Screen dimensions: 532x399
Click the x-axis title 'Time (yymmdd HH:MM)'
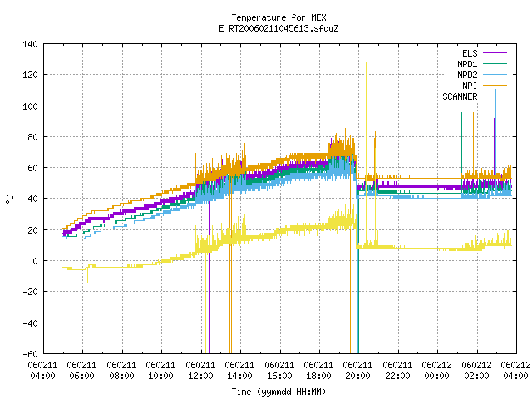point(278,392)
